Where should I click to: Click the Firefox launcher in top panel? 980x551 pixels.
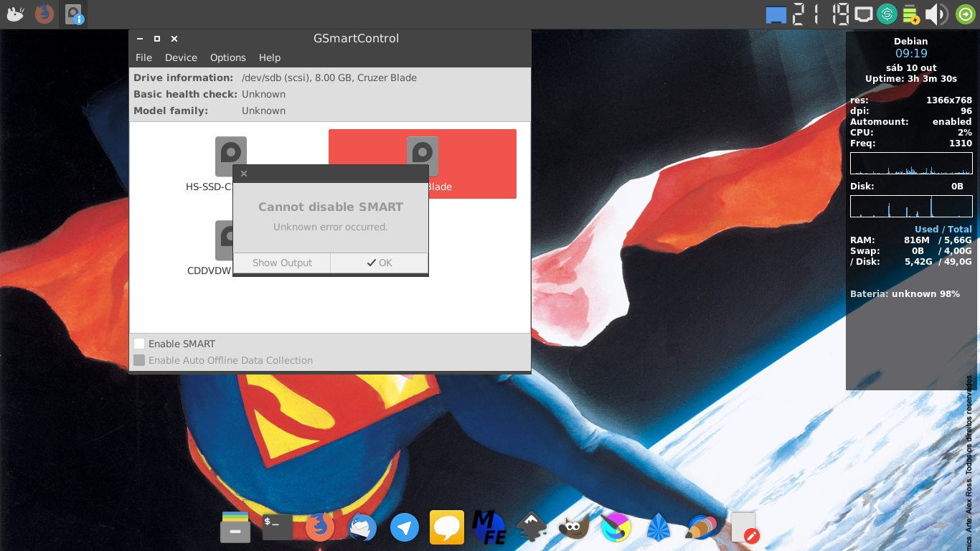44,14
